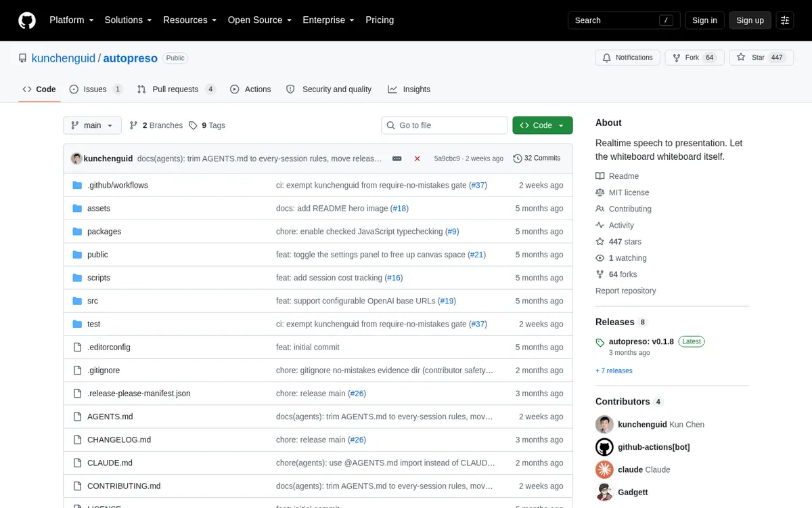
Task: Open the .release-please-manifest.json file
Action: (x=139, y=394)
